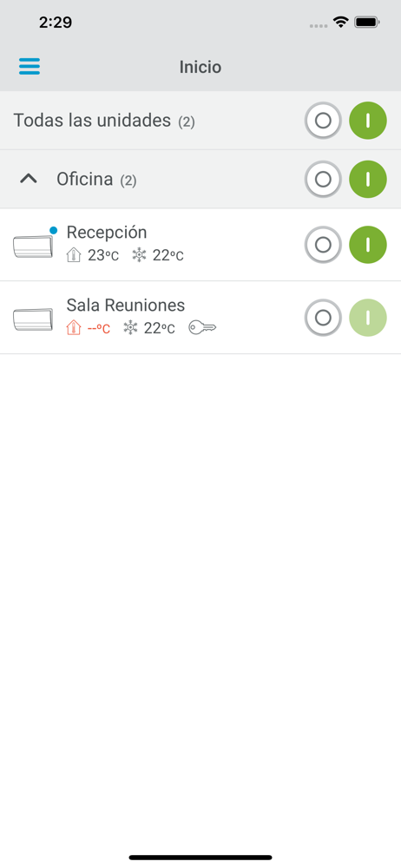Switch off the Oficina group
The width and height of the screenshot is (401, 868).
tap(323, 179)
